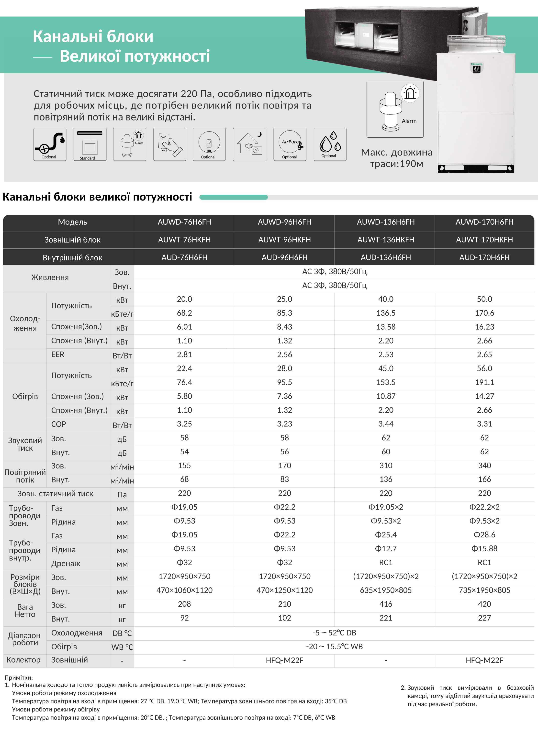Image resolution: width=538 pixels, height=756 pixels.
Task: Click the dimension value 470×1060×1120
Action: pyautogui.click(x=185, y=590)
